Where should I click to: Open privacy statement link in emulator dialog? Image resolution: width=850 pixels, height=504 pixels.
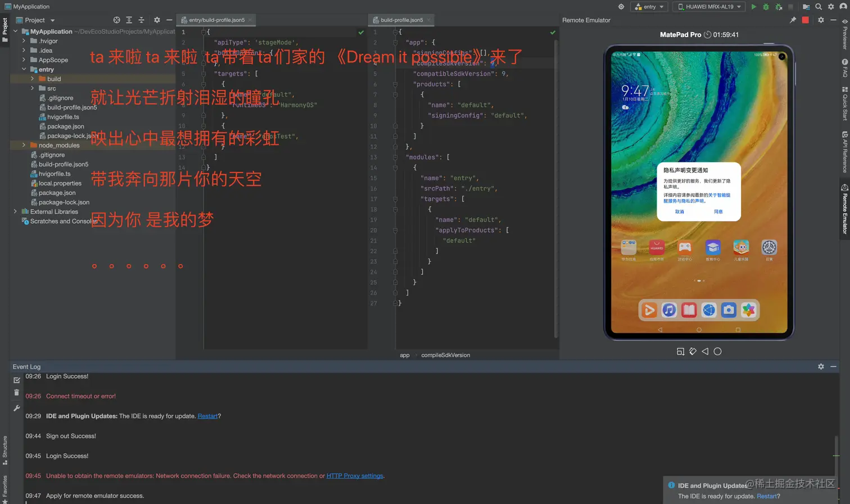pyautogui.click(x=697, y=198)
